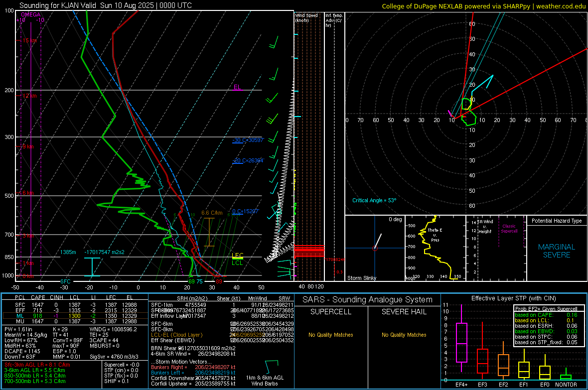Screen dimensions: 588x390
Task: Click the 'TEI = 25' value
Action: point(99,335)
